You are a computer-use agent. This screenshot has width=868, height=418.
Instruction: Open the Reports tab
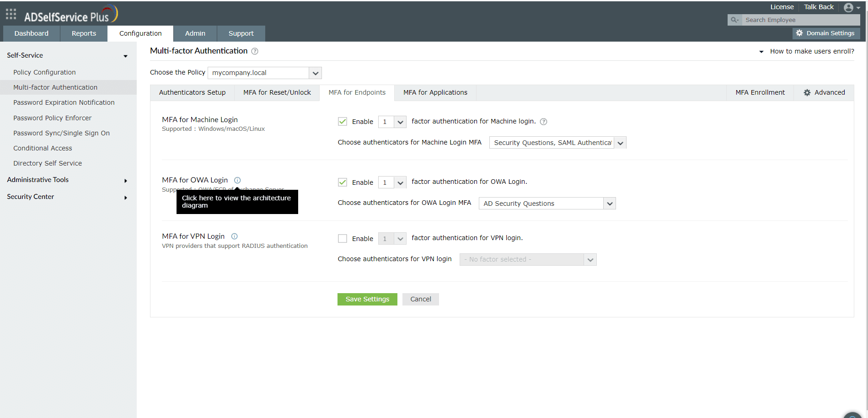pyautogui.click(x=84, y=33)
